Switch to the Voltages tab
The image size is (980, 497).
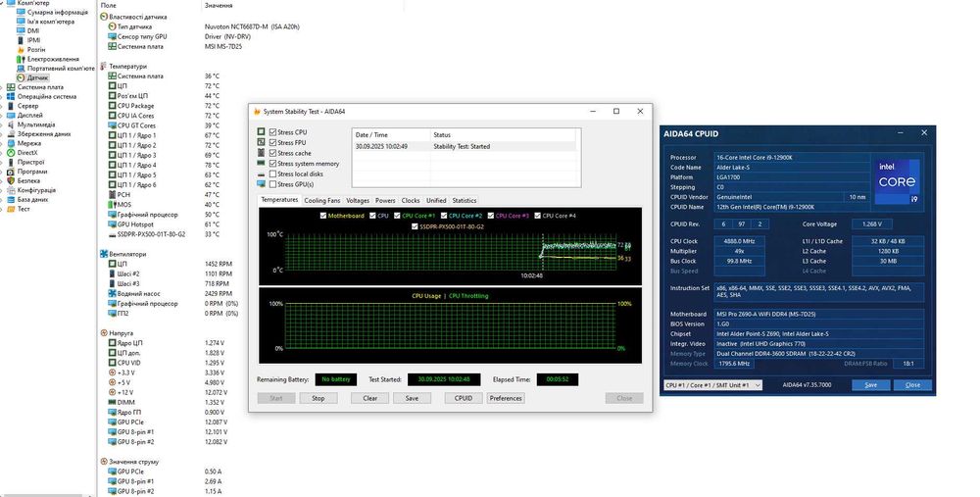tap(358, 201)
